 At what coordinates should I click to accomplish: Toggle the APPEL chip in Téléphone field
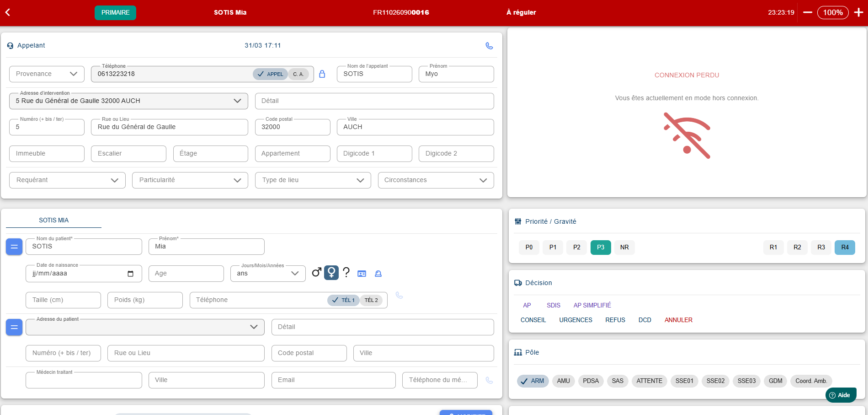point(271,74)
